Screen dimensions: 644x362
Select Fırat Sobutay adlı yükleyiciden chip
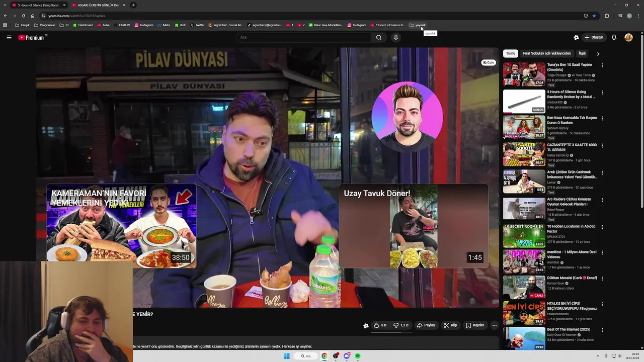tap(547, 53)
